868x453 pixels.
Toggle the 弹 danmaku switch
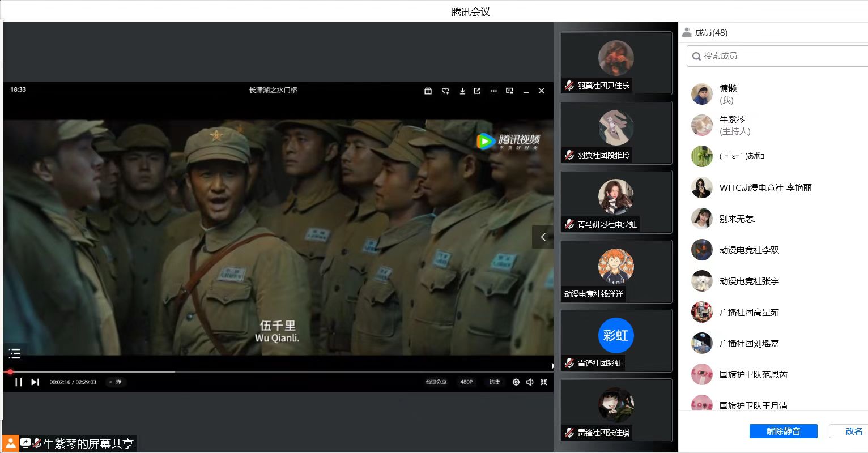tap(116, 382)
